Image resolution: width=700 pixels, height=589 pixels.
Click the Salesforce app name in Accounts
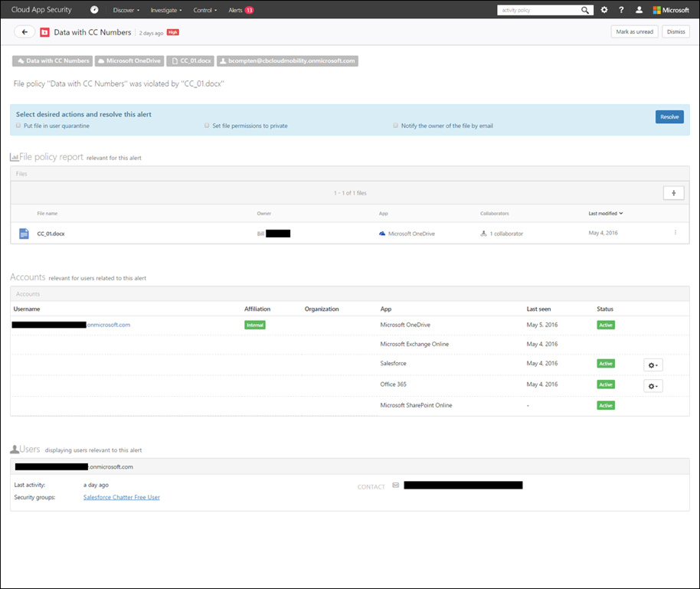[394, 364]
